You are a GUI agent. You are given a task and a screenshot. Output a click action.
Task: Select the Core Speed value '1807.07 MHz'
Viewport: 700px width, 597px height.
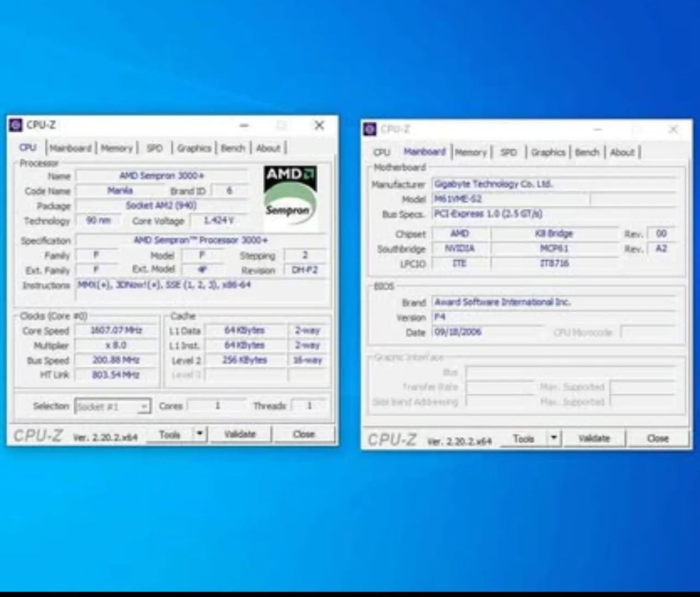116,330
